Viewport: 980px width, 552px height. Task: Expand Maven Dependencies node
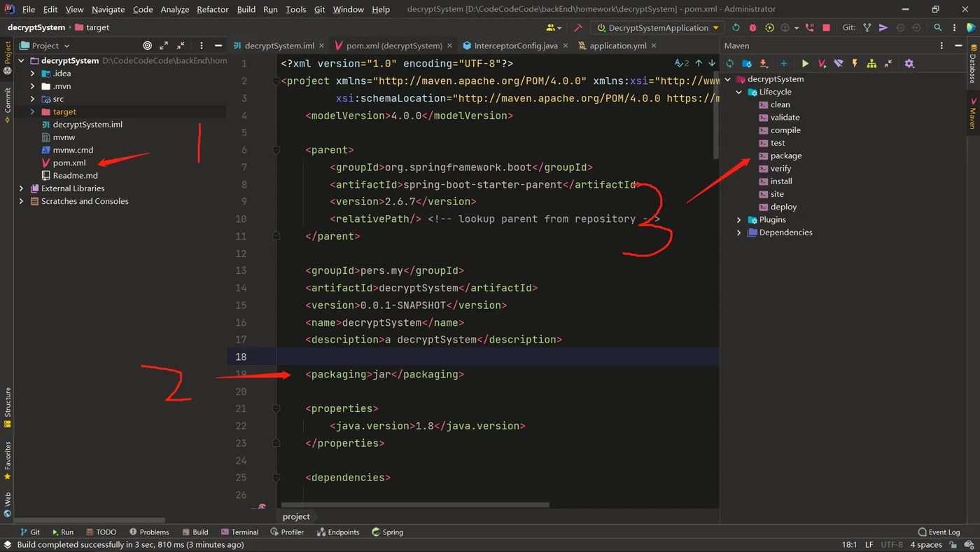pos(739,233)
